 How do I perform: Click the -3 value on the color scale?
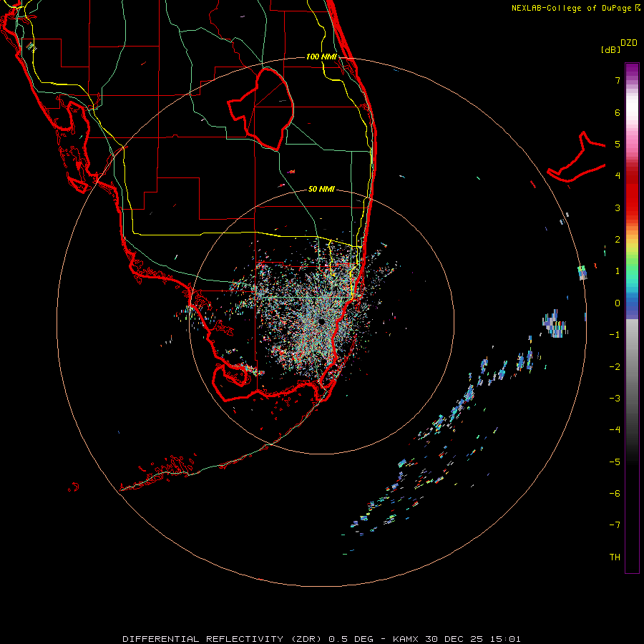pyautogui.click(x=615, y=399)
